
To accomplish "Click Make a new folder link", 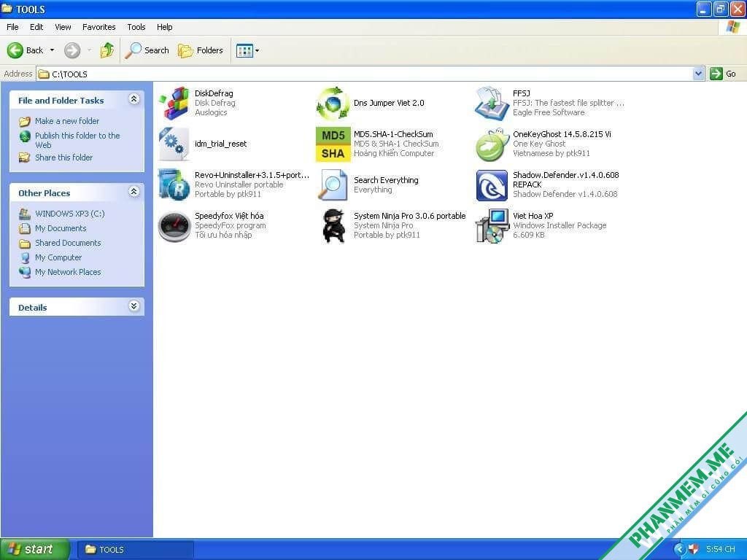I will pyautogui.click(x=67, y=121).
